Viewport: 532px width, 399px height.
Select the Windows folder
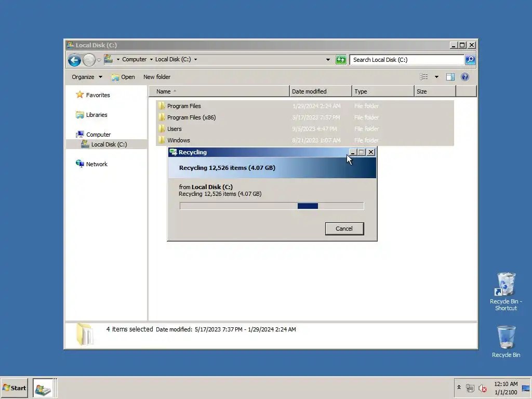304,140
